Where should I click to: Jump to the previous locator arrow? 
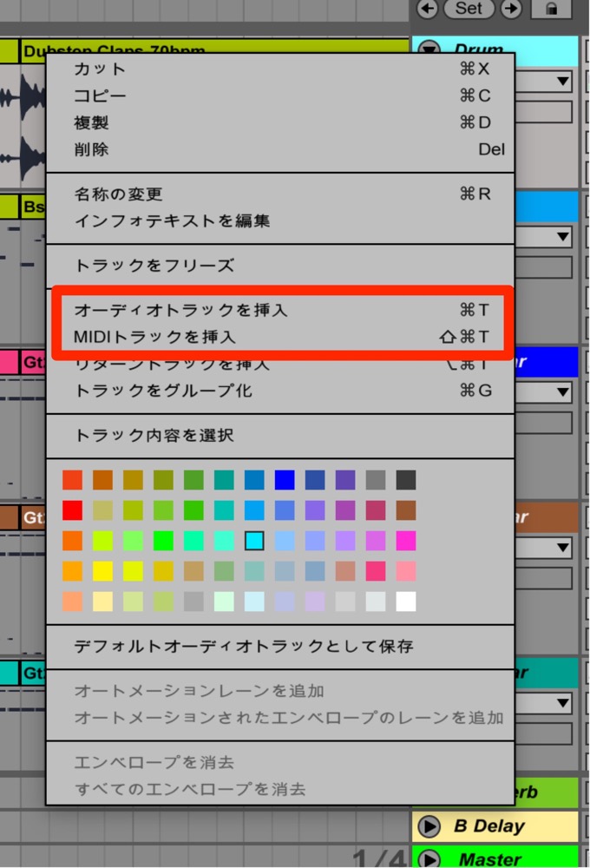(427, 9)
